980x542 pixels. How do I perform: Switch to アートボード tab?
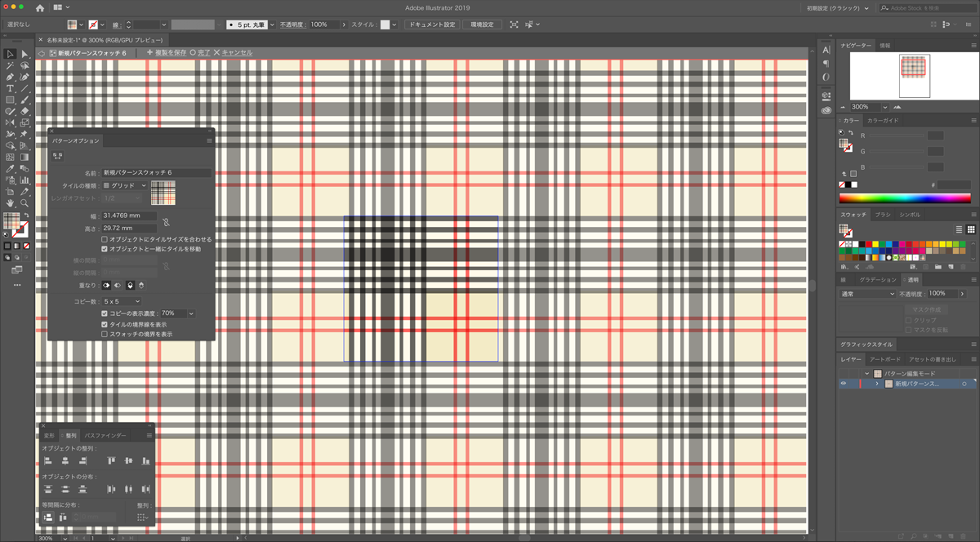884,360
